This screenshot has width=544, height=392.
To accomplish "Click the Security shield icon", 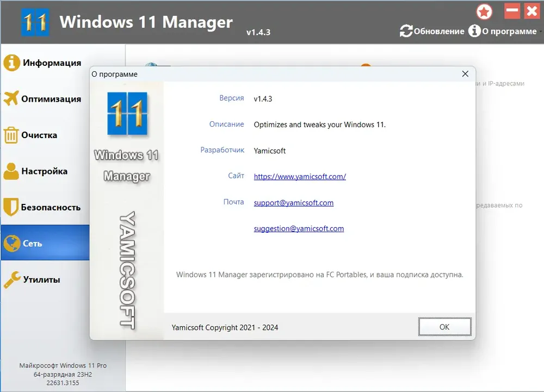I will (x=11, y=207).
